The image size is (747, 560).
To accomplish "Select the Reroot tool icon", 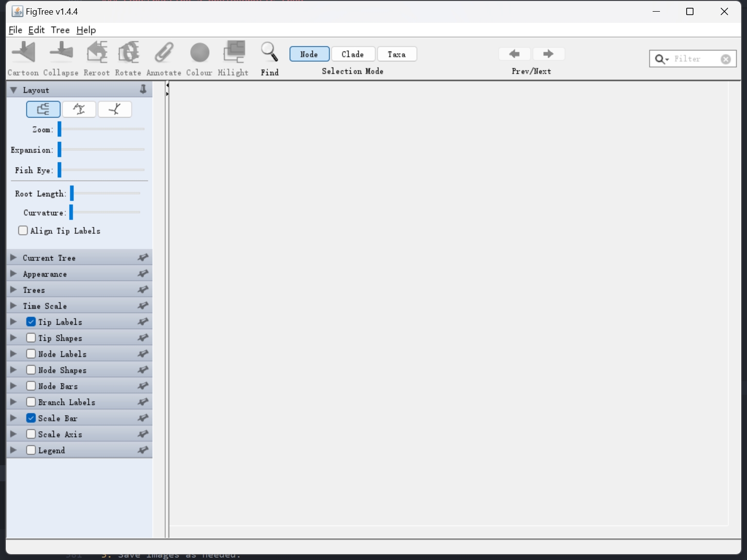I will click(x=97, y=52).
